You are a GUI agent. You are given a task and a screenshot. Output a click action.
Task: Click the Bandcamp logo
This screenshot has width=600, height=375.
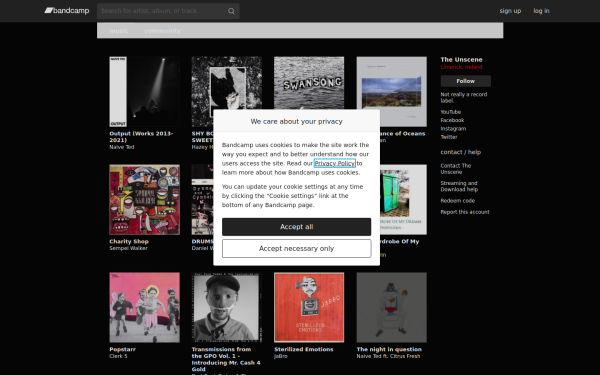67,11
